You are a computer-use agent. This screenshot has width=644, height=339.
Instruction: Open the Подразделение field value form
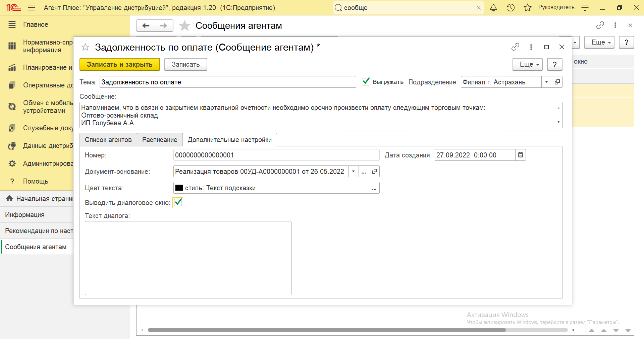[557, 82]
